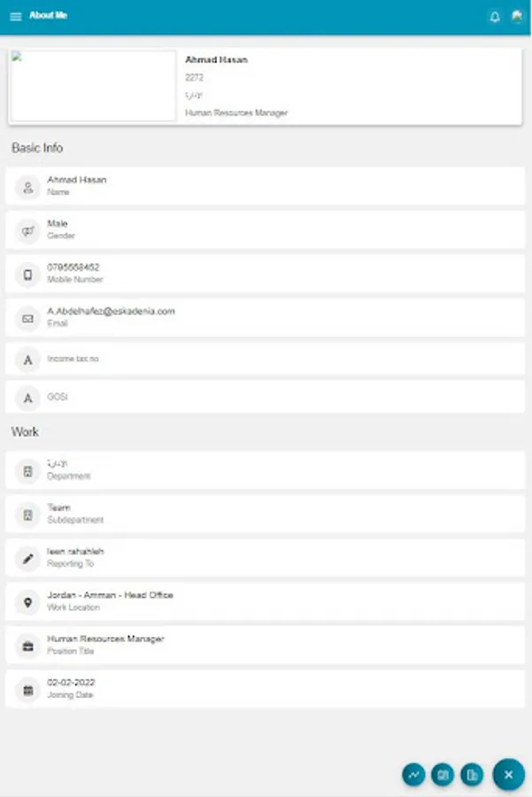532x797 pixels.
Task: Select the GOSI field row
Action: [266, 398]
